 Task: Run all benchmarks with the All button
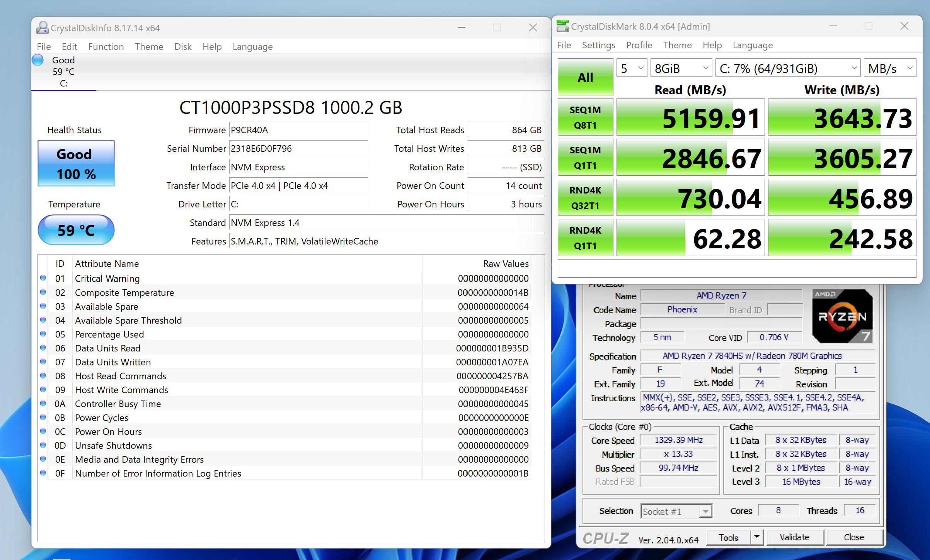(585, 77)
